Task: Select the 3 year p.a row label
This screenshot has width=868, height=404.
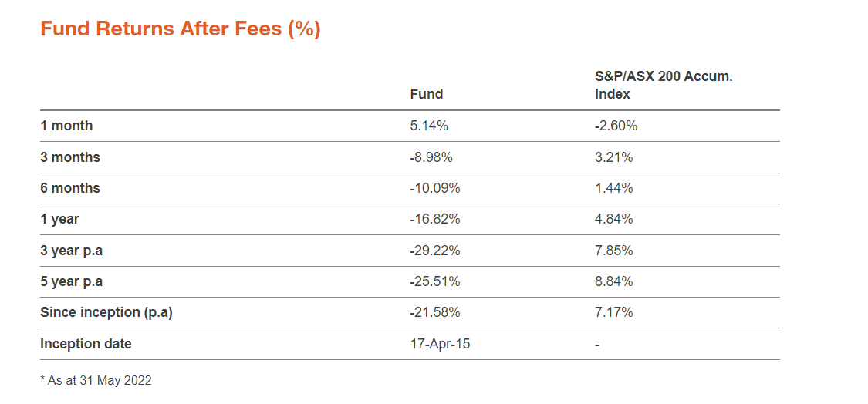Action: [x=72, y=251]
